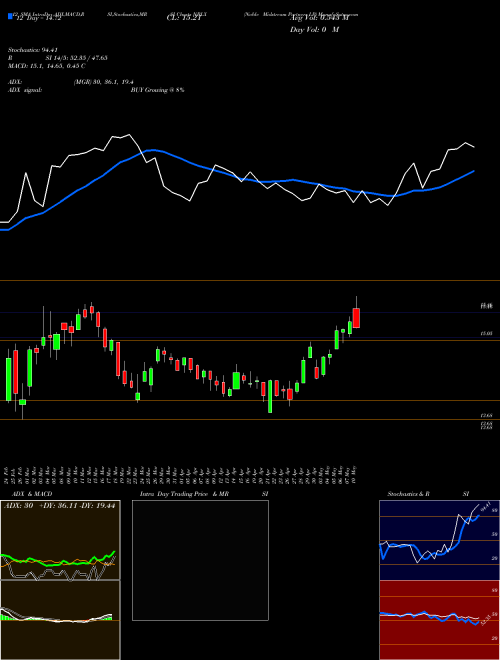Click the 'SI 14/3: 52.35 / 47.65' reading
Image resolution: width=500 pixels, height=660 pixels.
[x=76, y=58]
